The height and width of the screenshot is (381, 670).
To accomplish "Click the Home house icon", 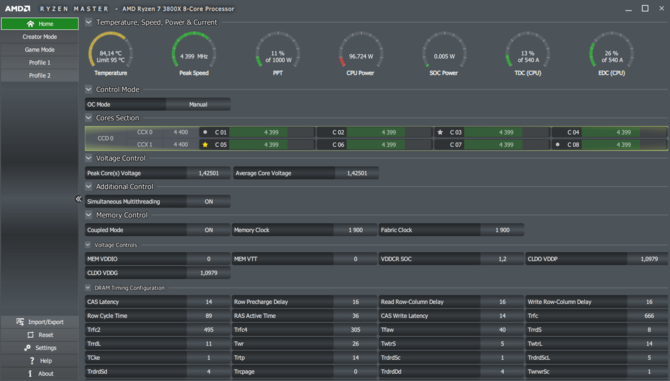I will [30, 24].
